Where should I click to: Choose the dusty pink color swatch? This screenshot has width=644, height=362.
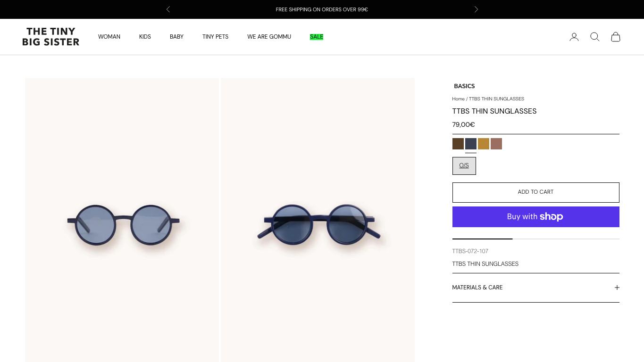pos(496,144)
